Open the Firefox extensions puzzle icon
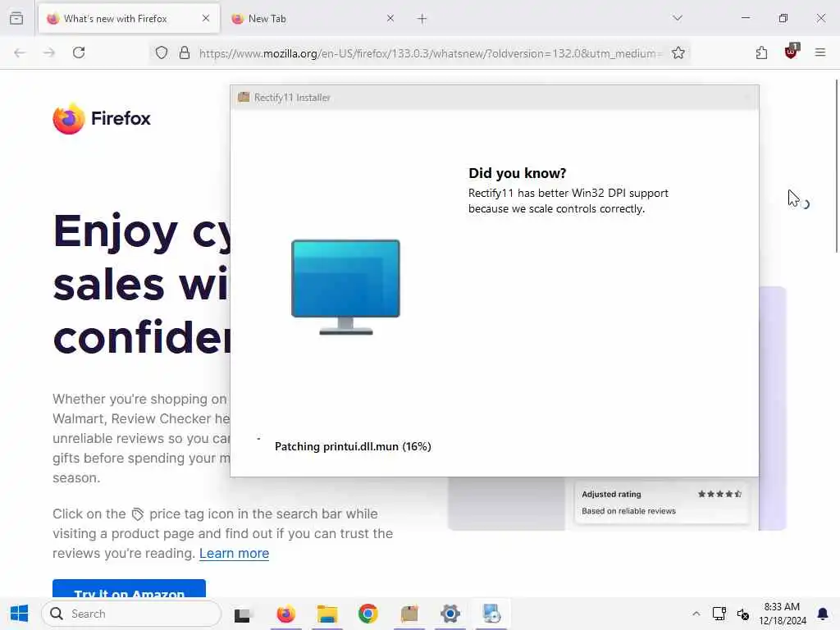840x630 pixels. (x=761, y=52)
